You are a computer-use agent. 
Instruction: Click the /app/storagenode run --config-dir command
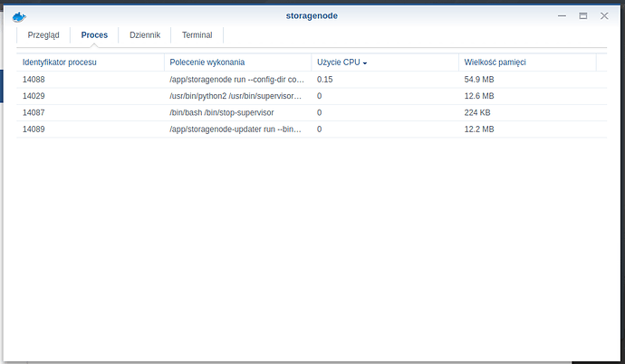pos(236,80)
